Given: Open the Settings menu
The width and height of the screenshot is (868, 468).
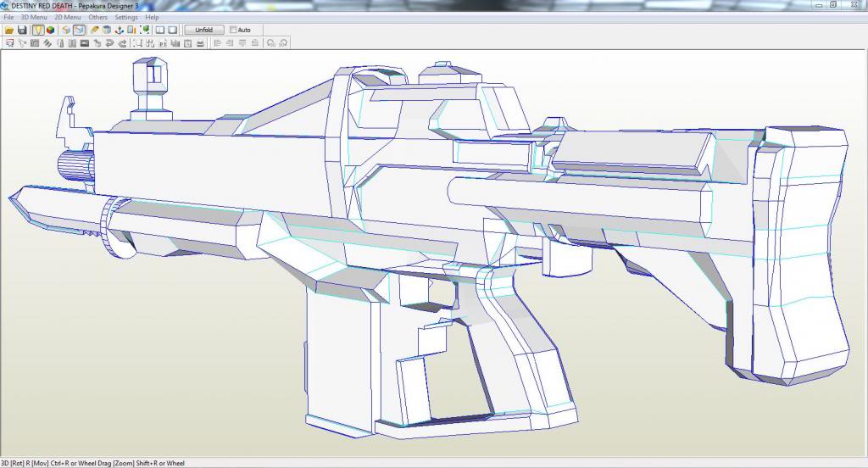Looking at the screenshot, I should [x=126, y=17].
